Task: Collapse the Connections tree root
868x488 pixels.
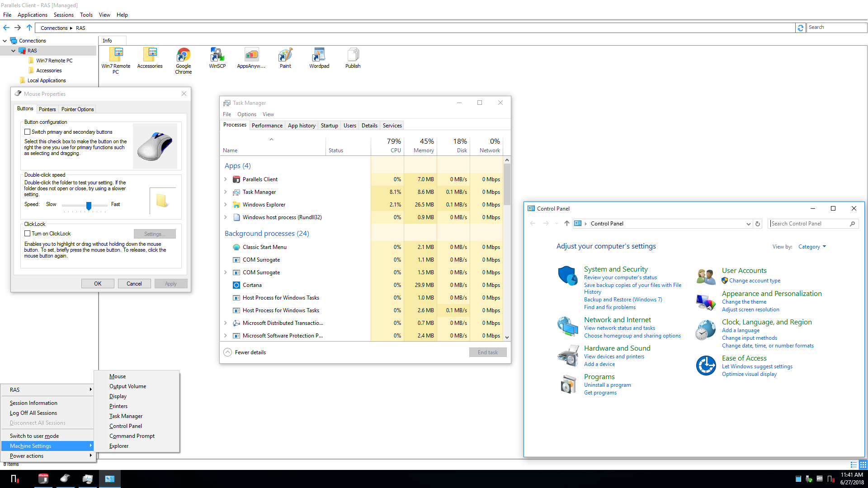Action: click(x=5, y=41)
